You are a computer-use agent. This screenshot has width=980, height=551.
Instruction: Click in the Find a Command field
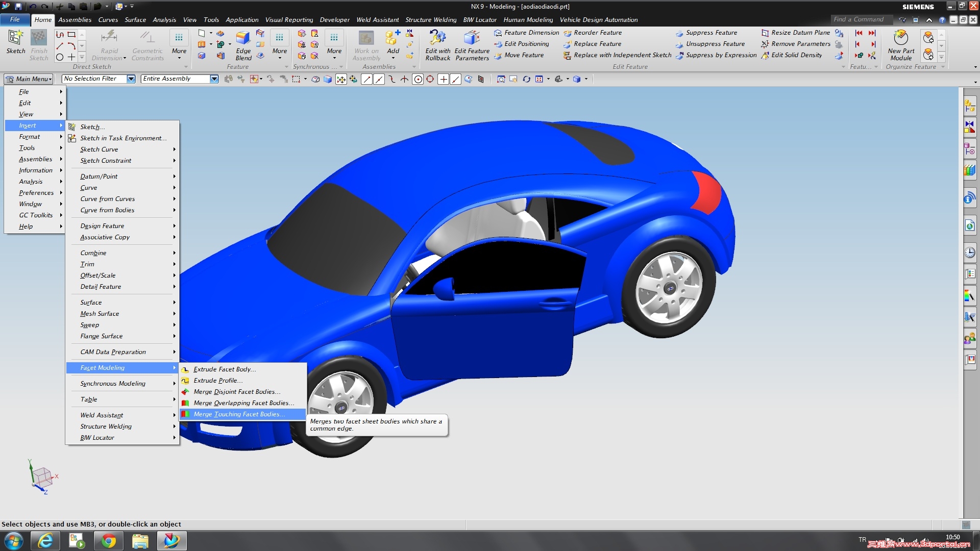[862, 19]
